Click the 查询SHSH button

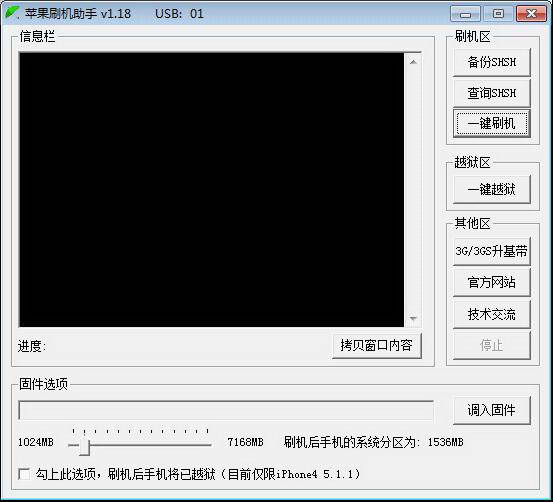point(492,93)
